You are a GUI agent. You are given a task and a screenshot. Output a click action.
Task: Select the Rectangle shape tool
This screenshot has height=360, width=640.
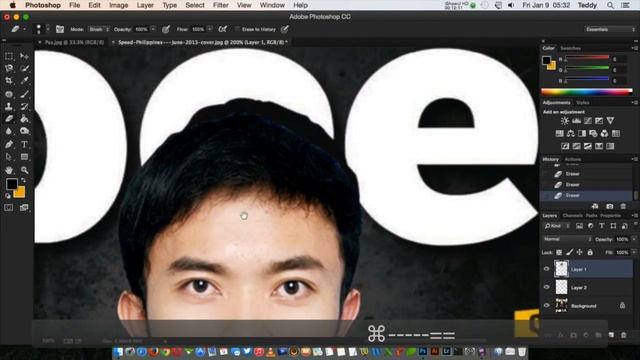point(24,157)
